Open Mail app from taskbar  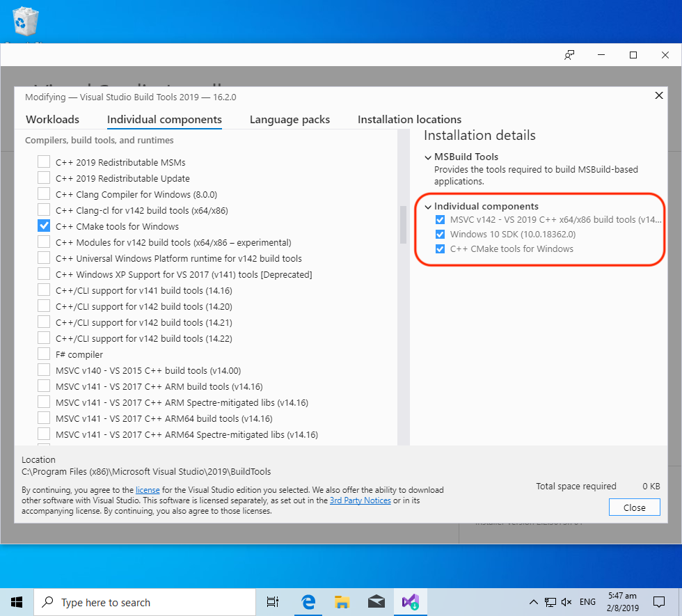pyautogui.click(x=376, y=602)
